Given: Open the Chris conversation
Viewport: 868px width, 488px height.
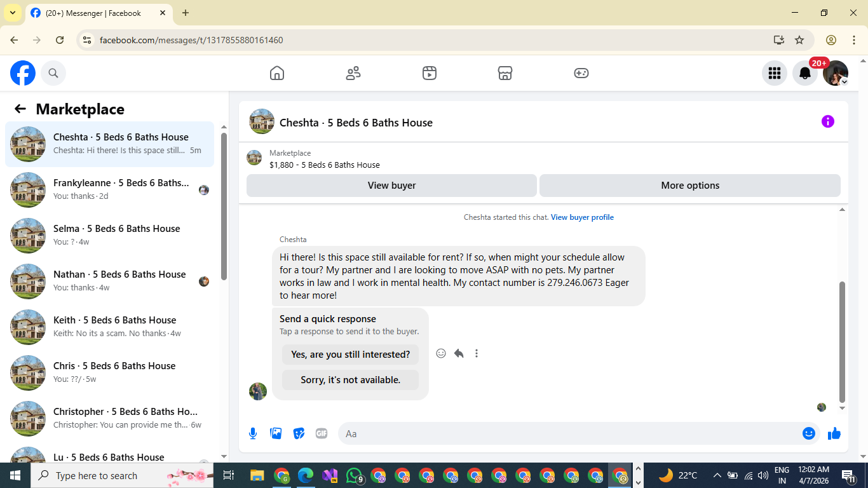Looking at the screenshot, I should [109, 373].
